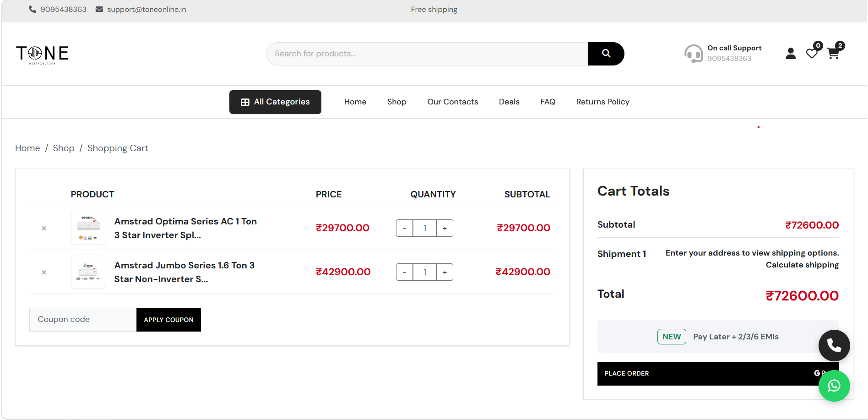Click the phone icon in the top bar
868x420 pixels.
33,9
